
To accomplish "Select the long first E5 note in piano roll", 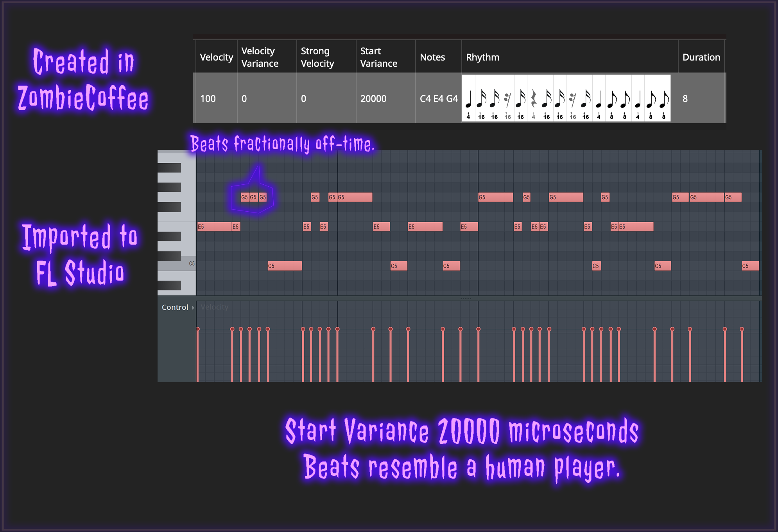I will 215,227.
